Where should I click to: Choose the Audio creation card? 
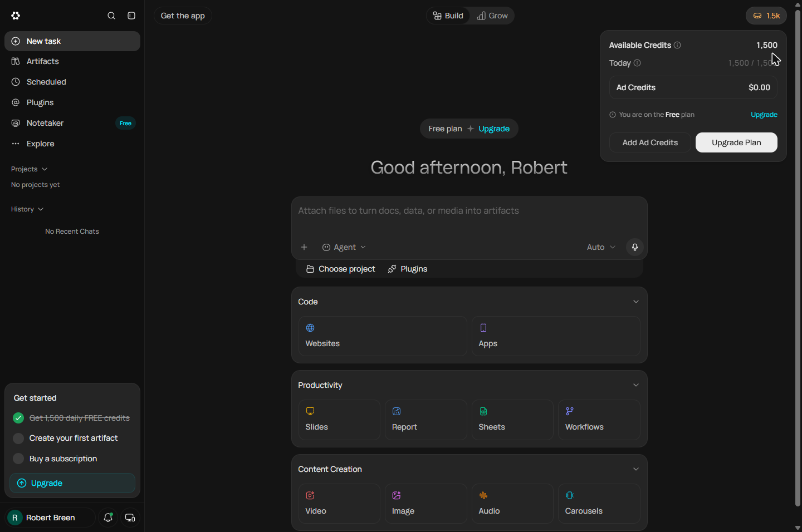click(x=512, y=504)
